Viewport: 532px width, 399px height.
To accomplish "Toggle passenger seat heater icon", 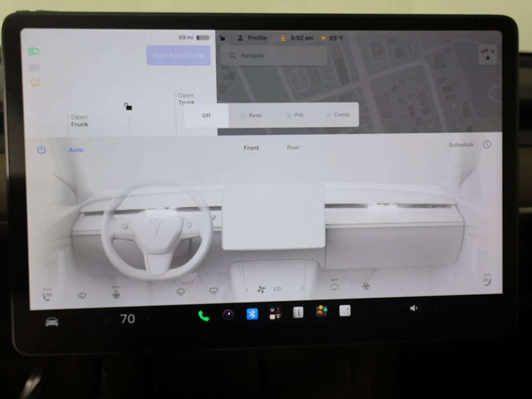I will [487, 280].
